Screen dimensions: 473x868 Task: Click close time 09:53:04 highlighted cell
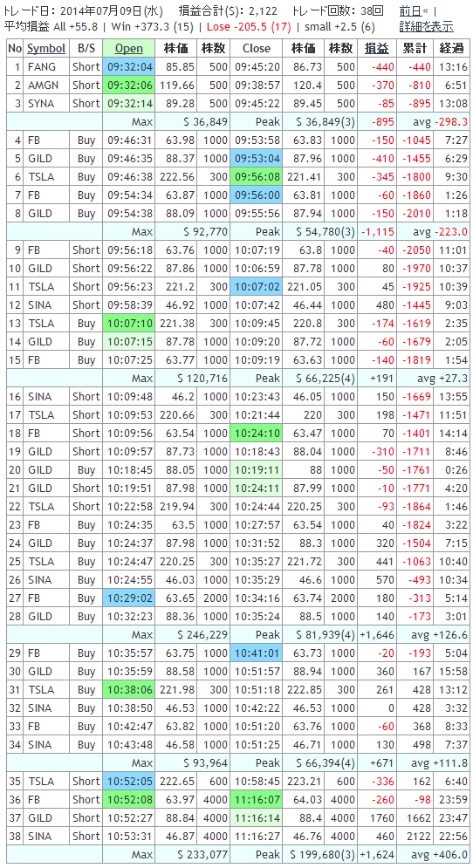pyautogui.click(x=257, y=158)
